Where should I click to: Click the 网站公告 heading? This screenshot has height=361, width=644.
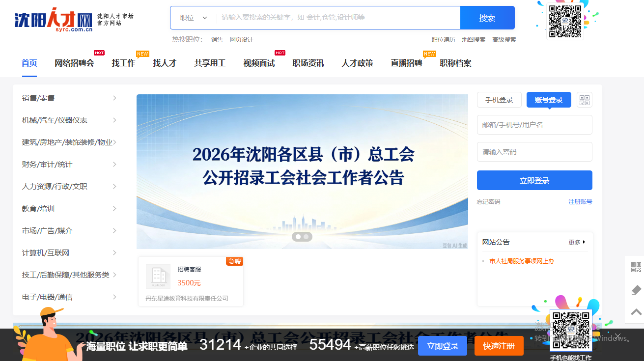click(x=496, y=242)
